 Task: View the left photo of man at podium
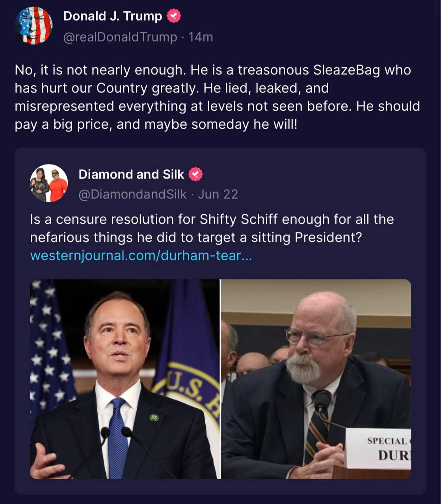(125, 379)
